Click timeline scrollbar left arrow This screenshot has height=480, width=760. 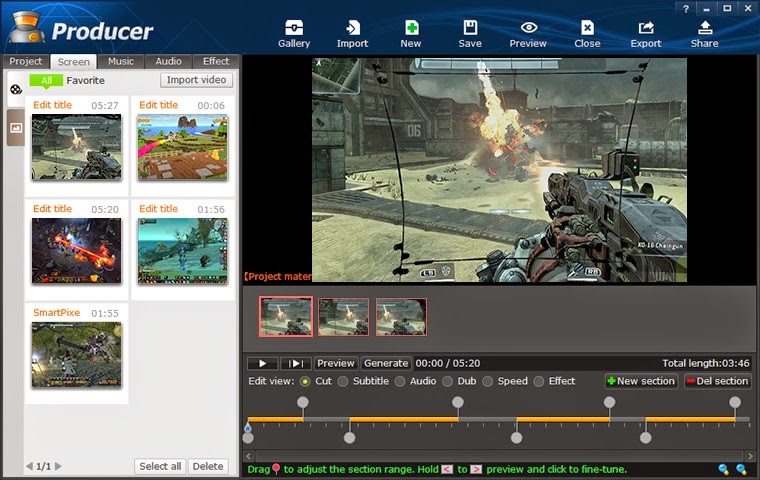click(x=249, y=456)
